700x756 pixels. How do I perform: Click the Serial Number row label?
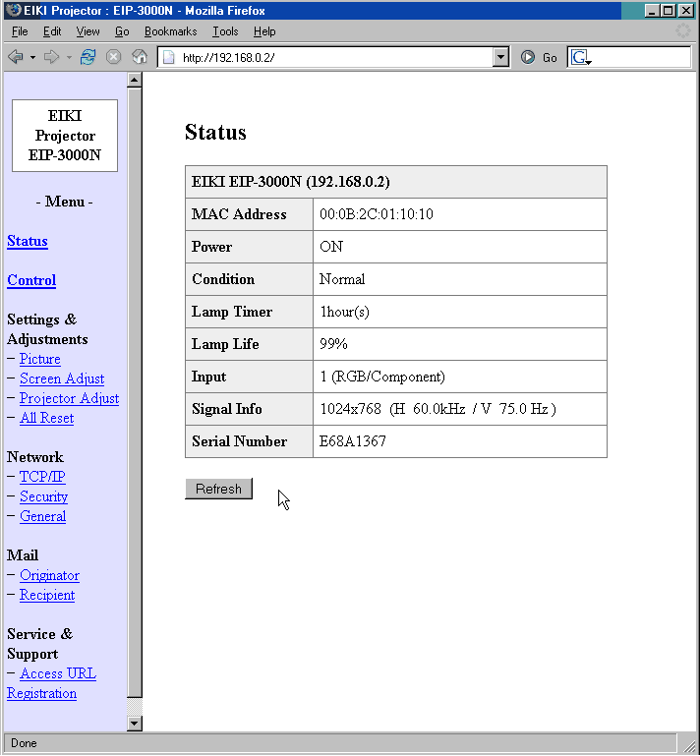coord(239,441)
